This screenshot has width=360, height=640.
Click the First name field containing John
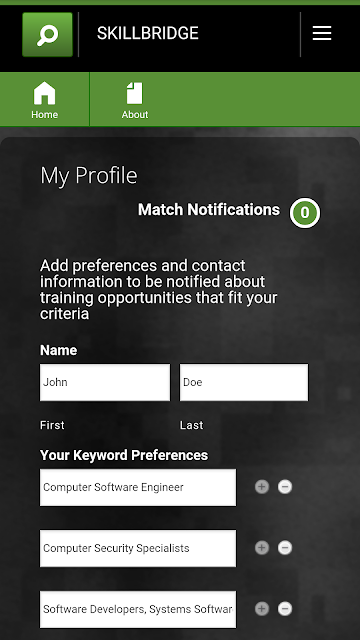coord(105,382)
